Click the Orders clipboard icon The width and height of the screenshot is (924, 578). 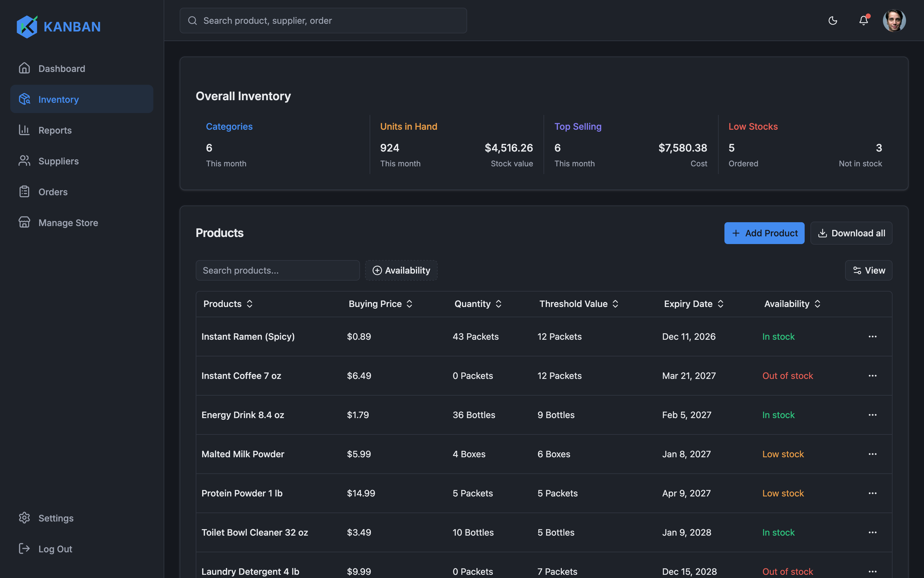coord(24,191)
